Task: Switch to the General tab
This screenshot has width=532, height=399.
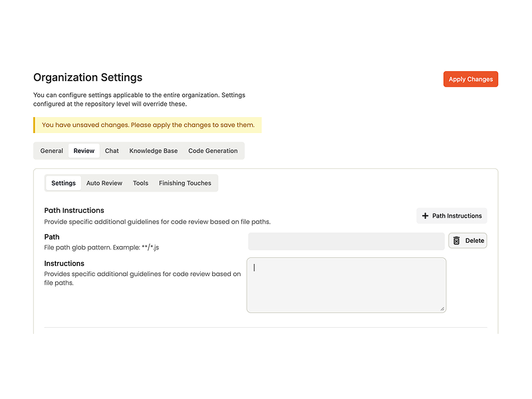Action: (x=52, y=151)
